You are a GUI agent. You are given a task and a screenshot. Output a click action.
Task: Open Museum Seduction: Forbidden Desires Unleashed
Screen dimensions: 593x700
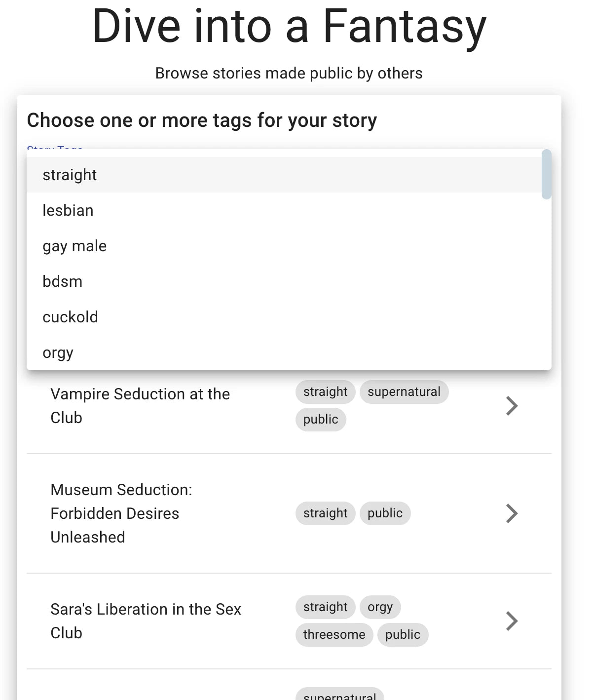tap(121, 513)
